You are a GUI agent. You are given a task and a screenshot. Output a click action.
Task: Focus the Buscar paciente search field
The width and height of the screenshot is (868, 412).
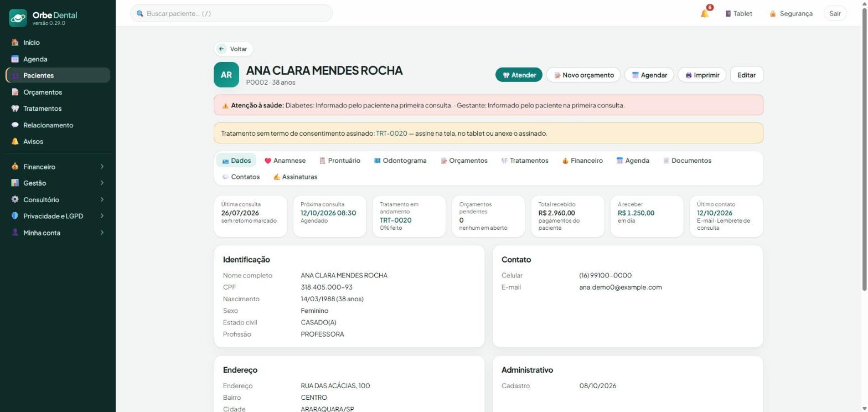pos(231,13)
